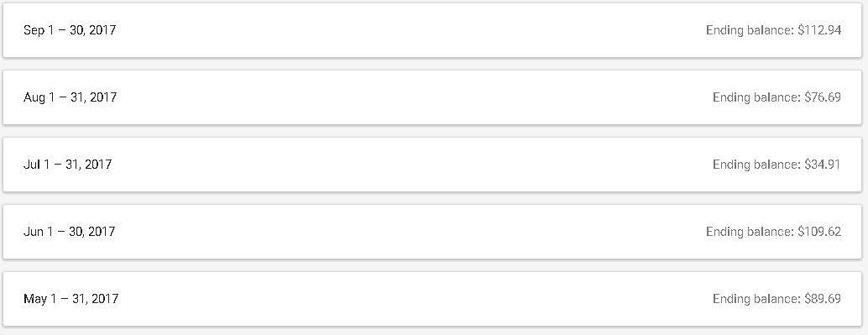Select the 'Aug 1 – 31, 2017' date label
Image resolution: width=868 pixels, height=335 pixels.
pos(71,97)
